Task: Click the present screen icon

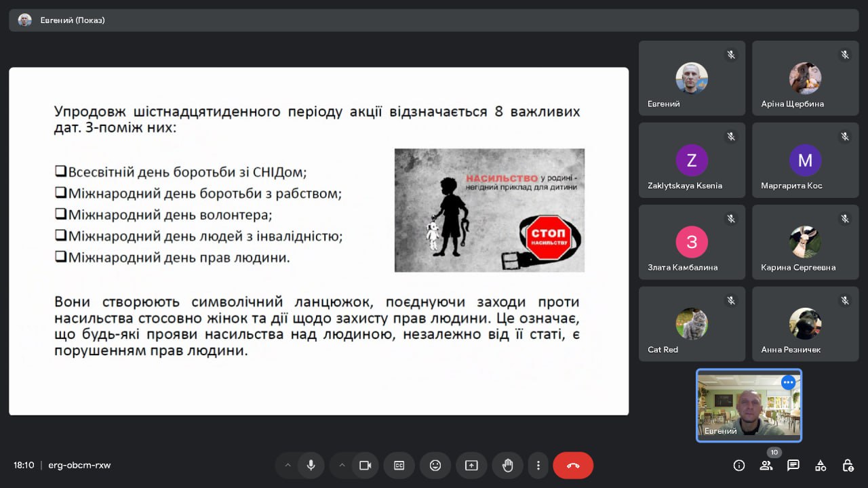Action: pyautogui.click(x=471, y=466)
